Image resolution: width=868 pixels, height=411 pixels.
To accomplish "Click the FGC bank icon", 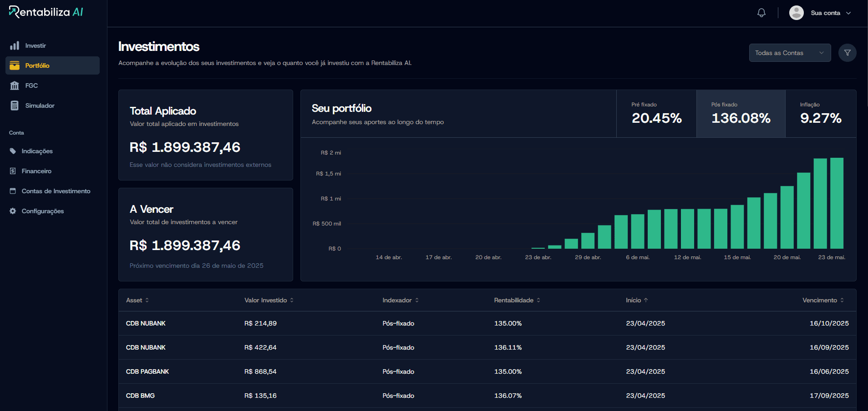I will click(x=14, y=85).
